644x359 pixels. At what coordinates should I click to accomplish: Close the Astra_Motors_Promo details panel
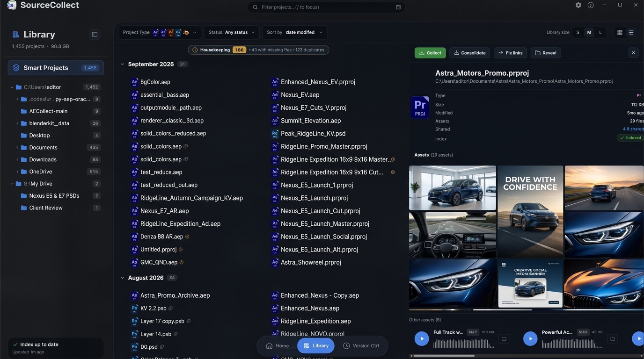[x=633, y=53]
